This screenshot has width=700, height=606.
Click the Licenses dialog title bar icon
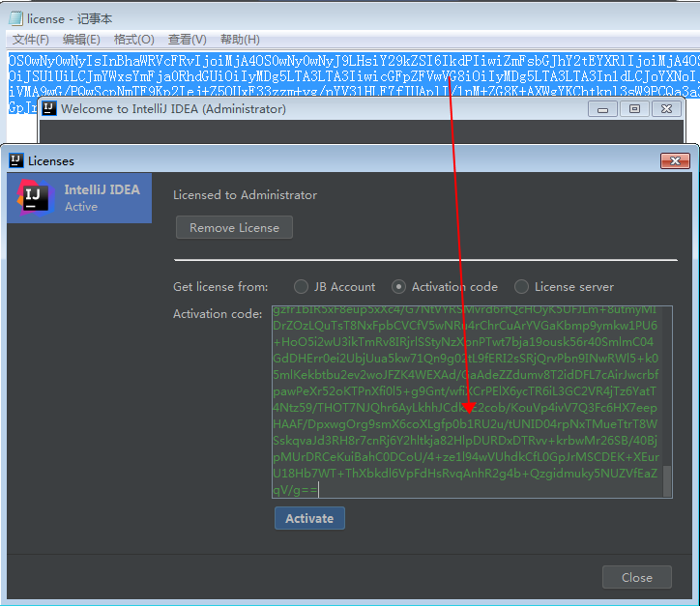[x=16, y=160]
